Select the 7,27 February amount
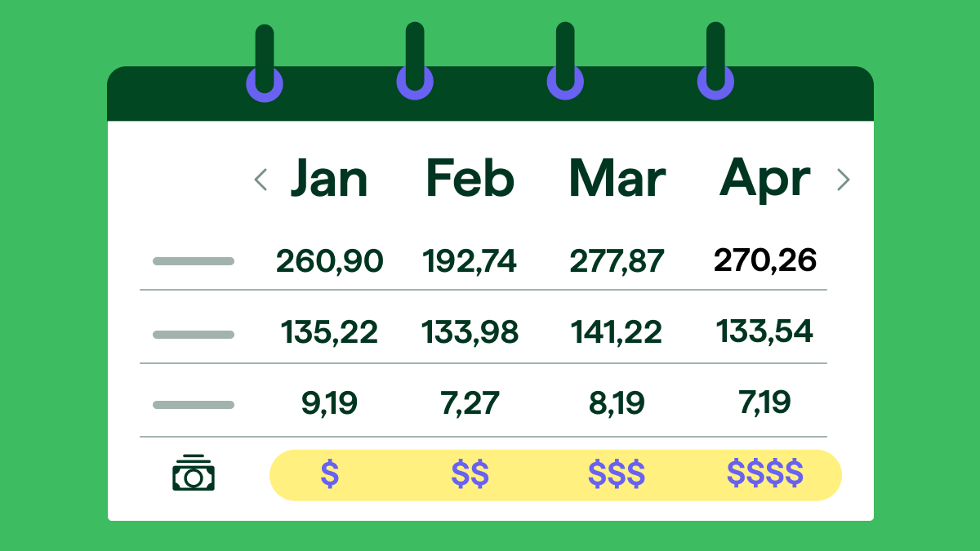 470,402
